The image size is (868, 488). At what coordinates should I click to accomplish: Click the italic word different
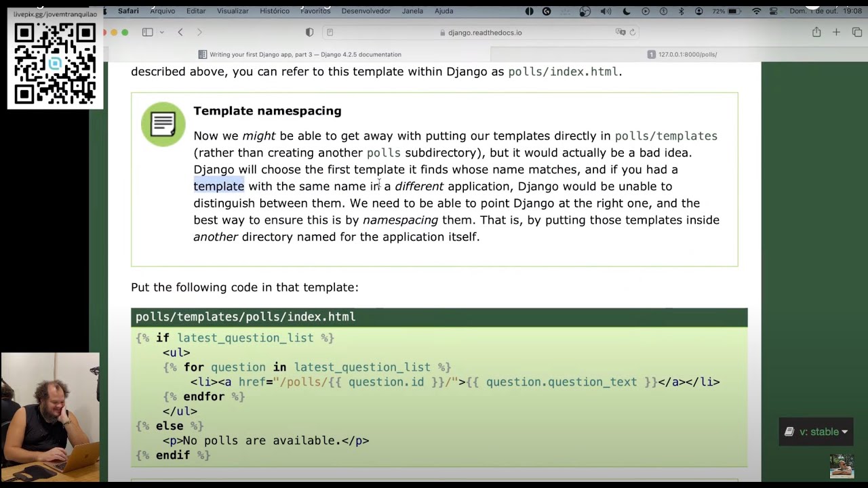[x=419, y=186]
